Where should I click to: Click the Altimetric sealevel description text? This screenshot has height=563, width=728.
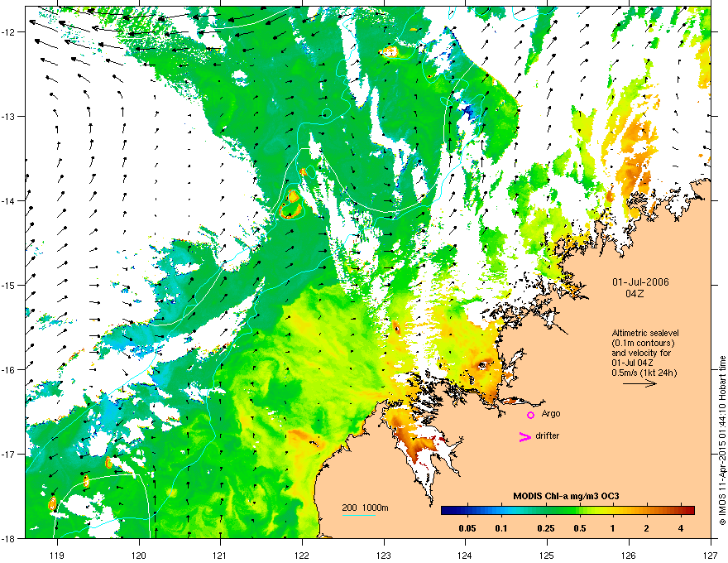click(x=645, y=332)
